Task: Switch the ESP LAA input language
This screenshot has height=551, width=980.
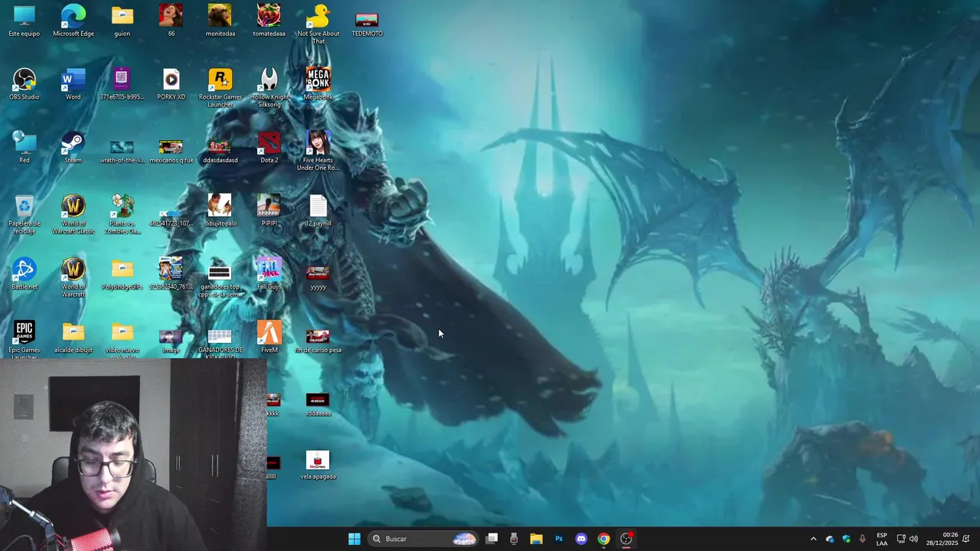Action: click(882, 539)
